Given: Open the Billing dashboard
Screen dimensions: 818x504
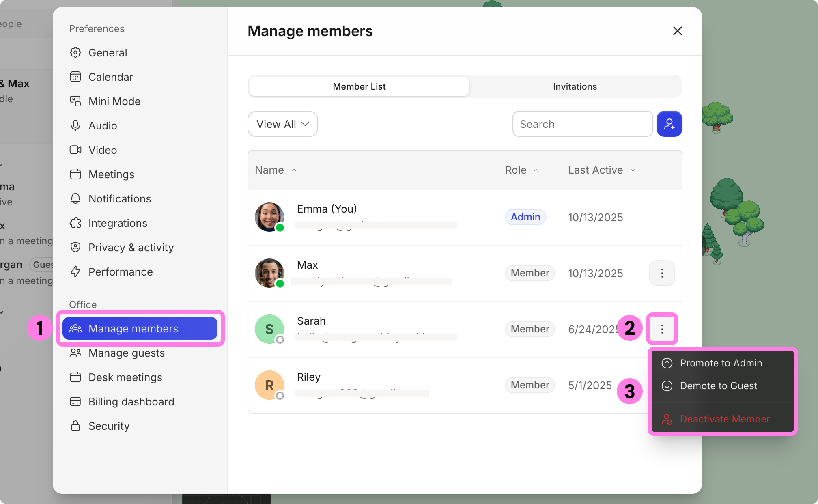Looking at the screenshot, I should (140, 402).
